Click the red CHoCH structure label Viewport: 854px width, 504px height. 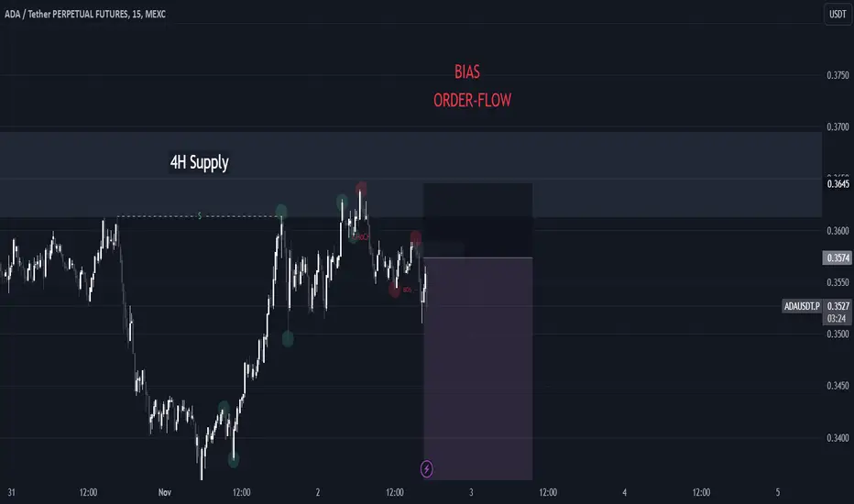point(361,237)
